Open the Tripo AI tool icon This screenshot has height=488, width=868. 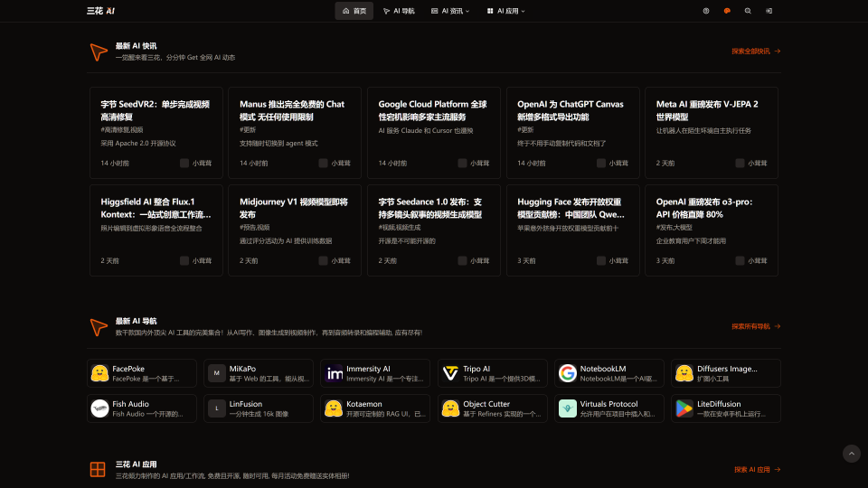coord(450,373)
